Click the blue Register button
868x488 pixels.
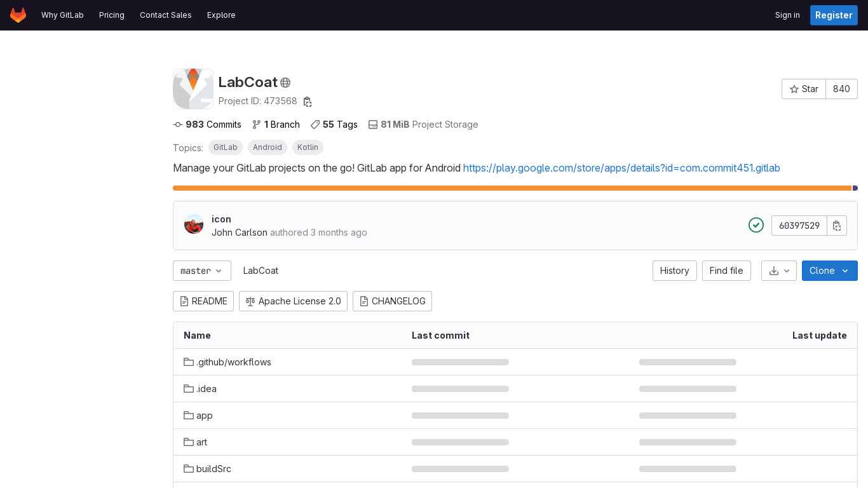pyautogui.click(x=834, y=15)
